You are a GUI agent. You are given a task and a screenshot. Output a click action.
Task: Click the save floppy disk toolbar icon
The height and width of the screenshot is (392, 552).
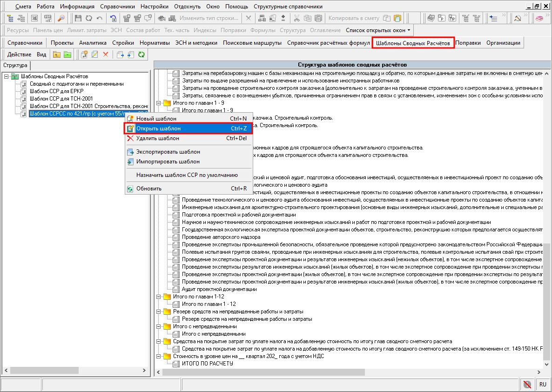tap(78, 19)
